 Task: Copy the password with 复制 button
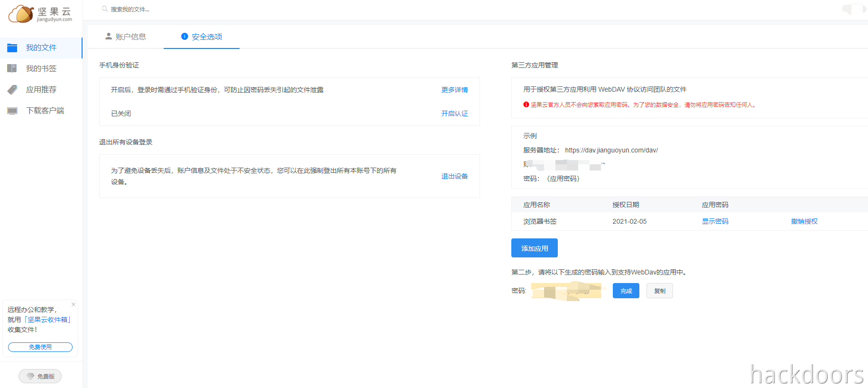coord(660,291)
